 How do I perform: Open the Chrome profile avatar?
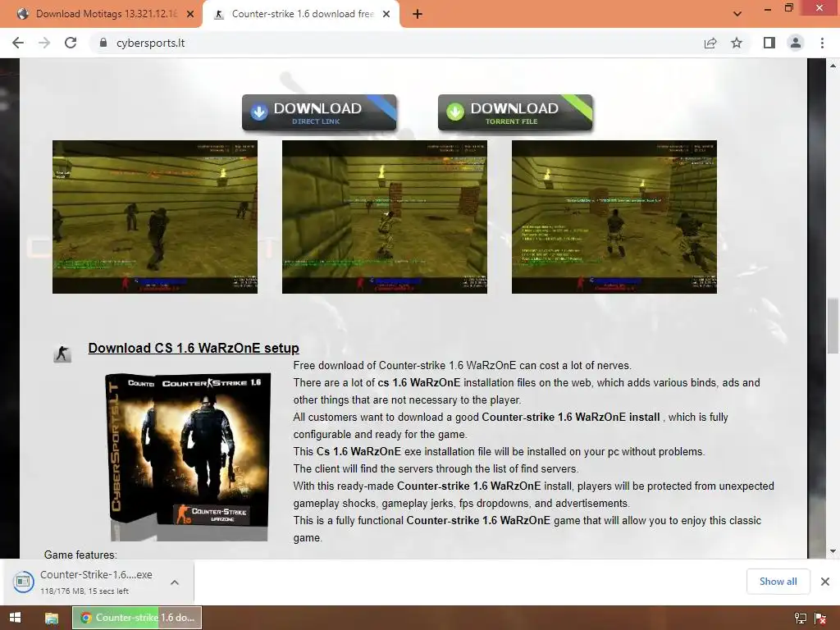click(796, 43)
